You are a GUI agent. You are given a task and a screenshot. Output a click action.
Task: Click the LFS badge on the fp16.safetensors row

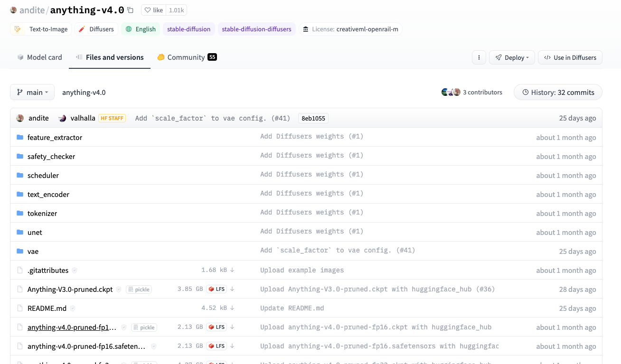(216, 345)
